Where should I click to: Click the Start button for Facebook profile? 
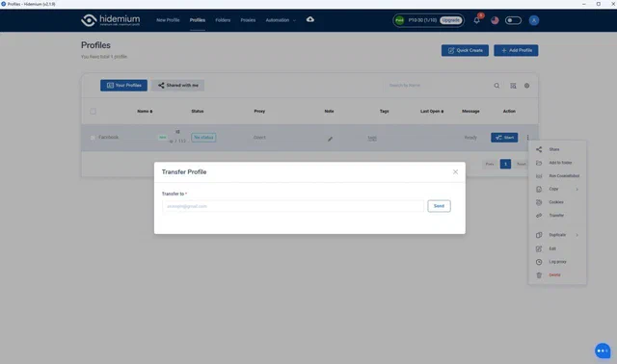[504, 137]
